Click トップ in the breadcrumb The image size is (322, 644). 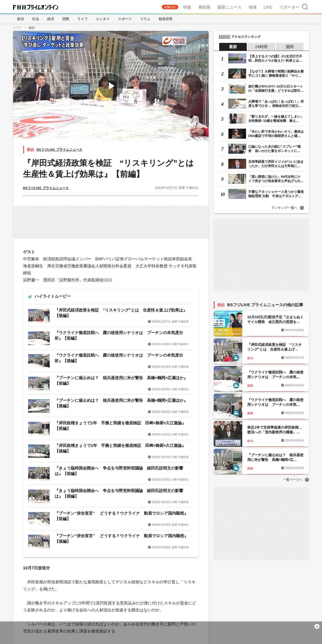pos(17,28)
